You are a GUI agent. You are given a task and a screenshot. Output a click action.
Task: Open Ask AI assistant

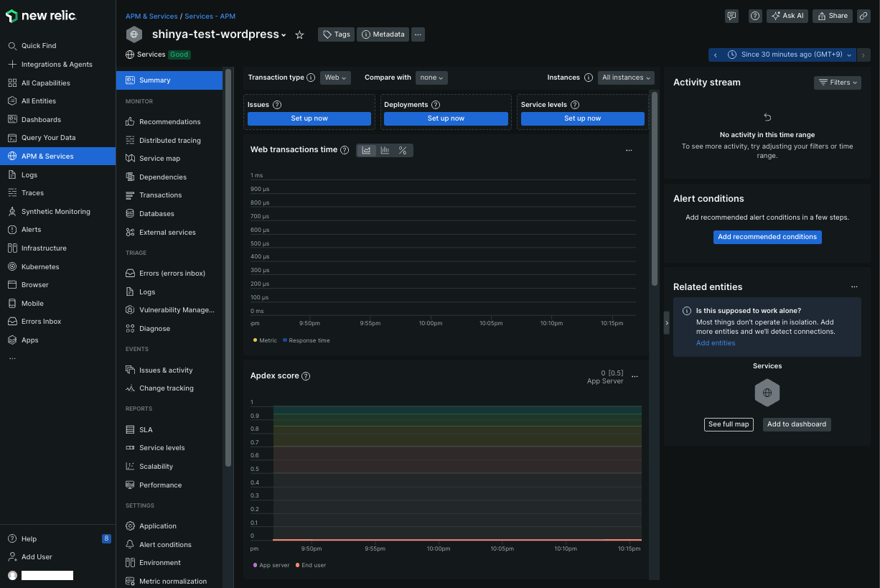(787, 16)
